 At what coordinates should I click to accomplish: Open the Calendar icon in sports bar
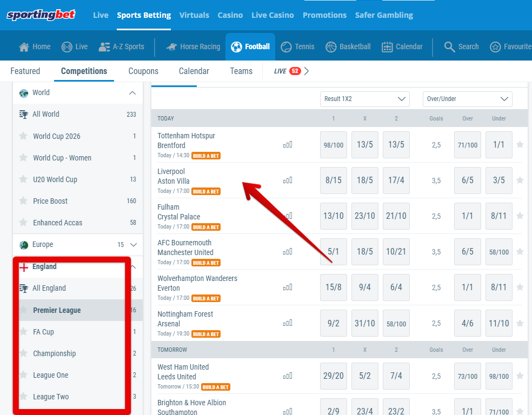[387, 47]
